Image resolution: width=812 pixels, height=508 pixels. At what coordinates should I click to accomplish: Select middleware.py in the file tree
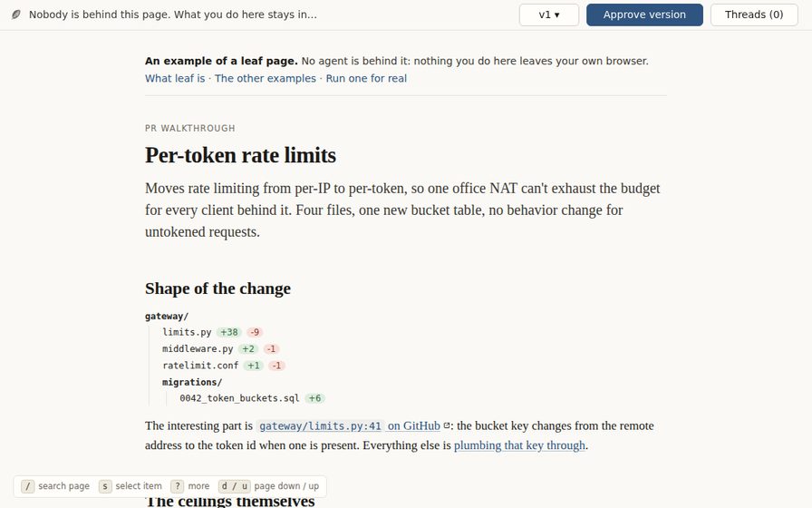[x=198, y=349]
